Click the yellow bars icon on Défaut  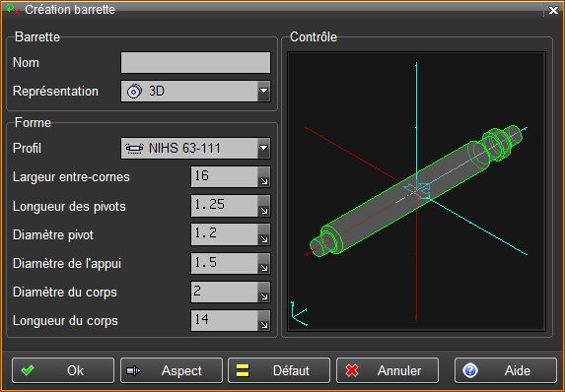[x=243, y=370]
